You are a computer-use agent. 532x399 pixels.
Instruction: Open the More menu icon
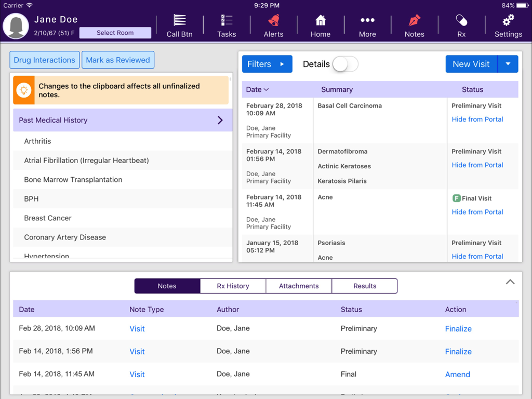367,25
